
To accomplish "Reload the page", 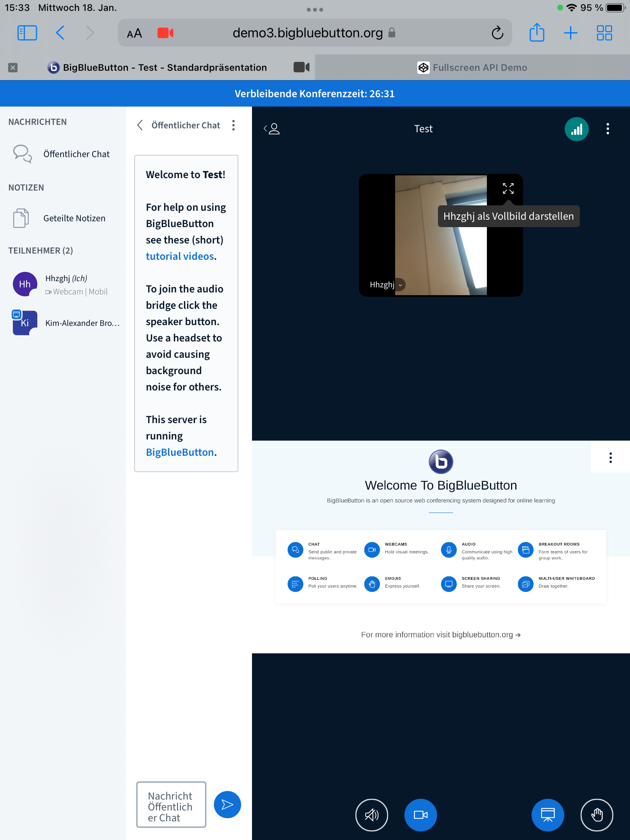I will (497, 33).
